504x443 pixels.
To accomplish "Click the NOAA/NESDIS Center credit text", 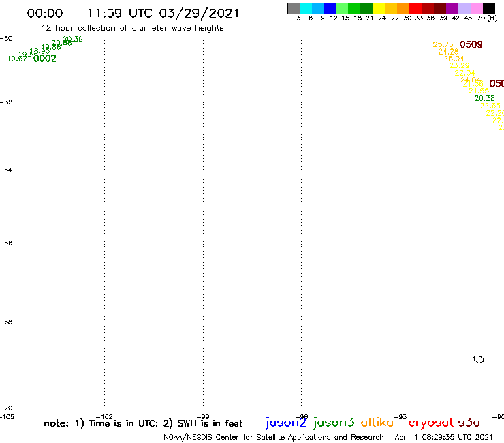I will pyautogui.click(x=274, y=437).
